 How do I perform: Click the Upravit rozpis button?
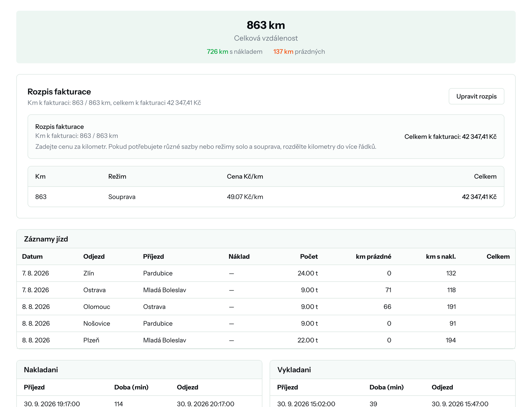point(476,96)
